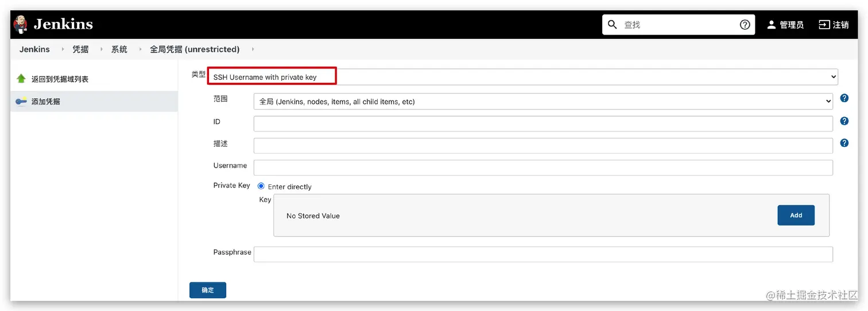The height and width of the screenshot is (311, 868).
Task: Go to Jenkins breadcrumb
Action: [x=34, y=49]
